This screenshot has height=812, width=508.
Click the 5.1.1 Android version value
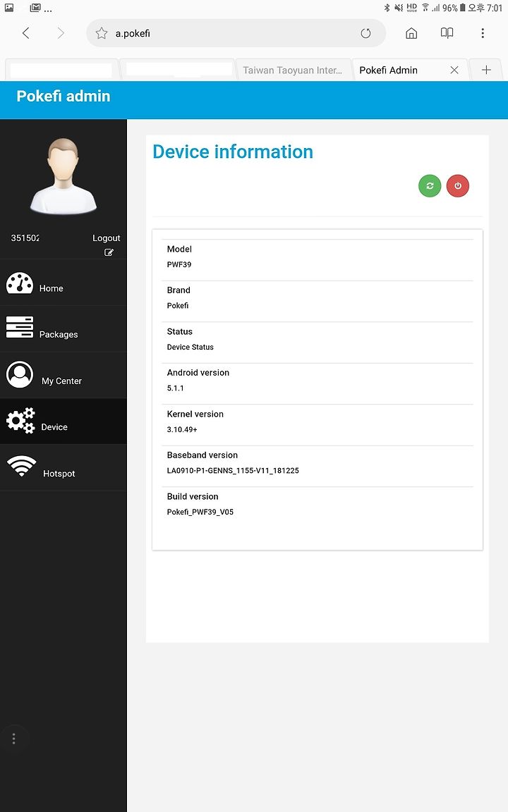[x=175, y=388]
